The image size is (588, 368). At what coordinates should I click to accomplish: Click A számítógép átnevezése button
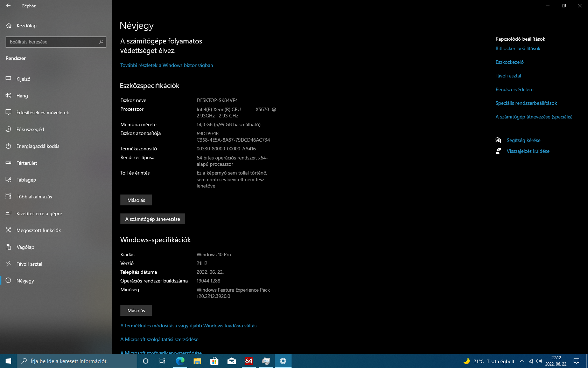(153, 219)
